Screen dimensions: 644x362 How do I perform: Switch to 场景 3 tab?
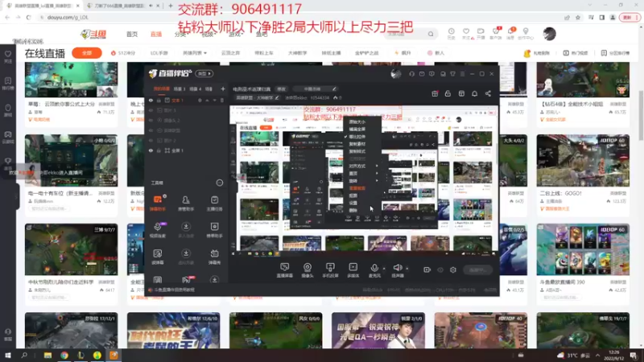pos(179,88)
